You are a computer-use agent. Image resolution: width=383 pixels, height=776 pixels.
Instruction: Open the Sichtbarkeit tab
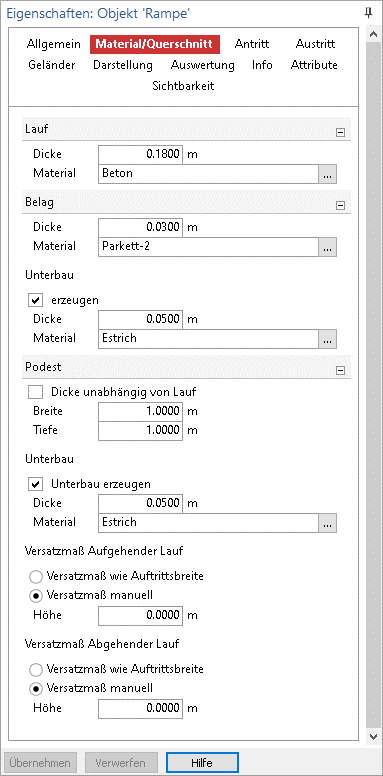pos(184,86)
